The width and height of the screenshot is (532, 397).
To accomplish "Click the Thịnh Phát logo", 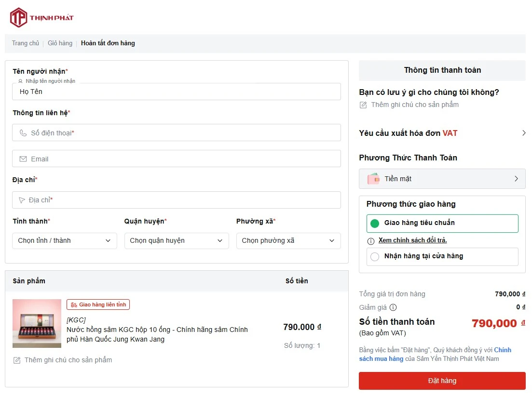I will (42, 18).
